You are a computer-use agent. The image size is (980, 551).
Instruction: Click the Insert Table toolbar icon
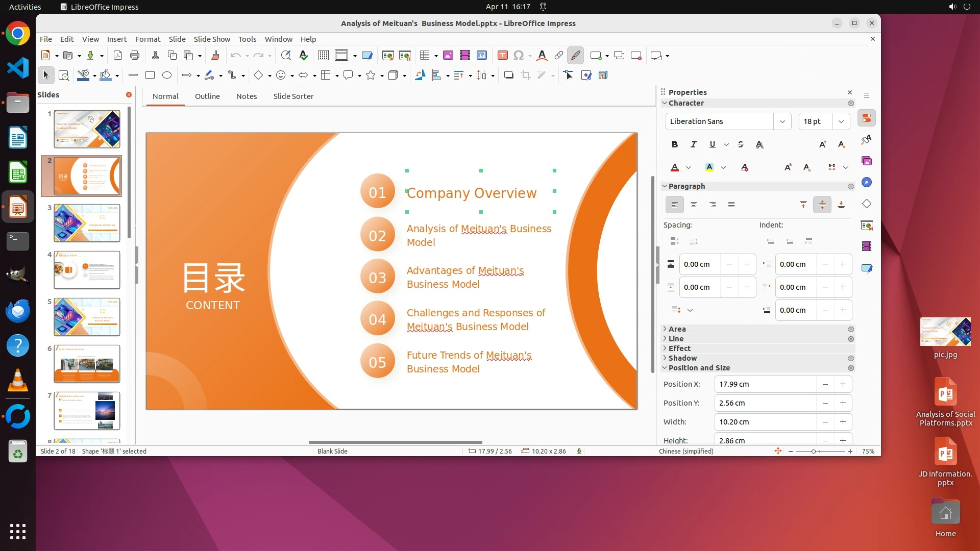424,56
